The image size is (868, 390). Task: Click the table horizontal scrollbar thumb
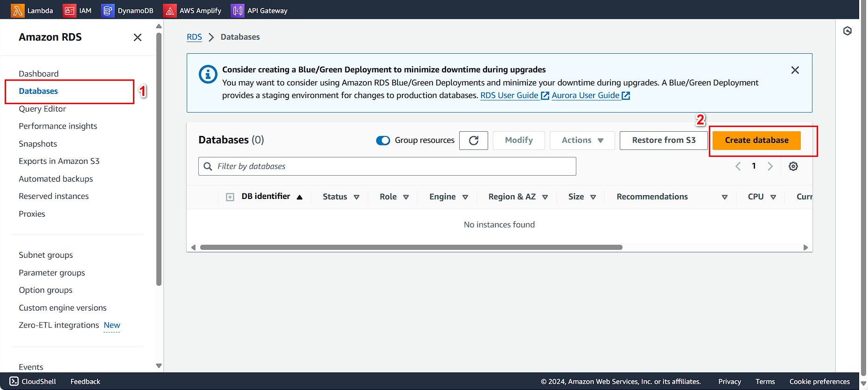point(411,248)
